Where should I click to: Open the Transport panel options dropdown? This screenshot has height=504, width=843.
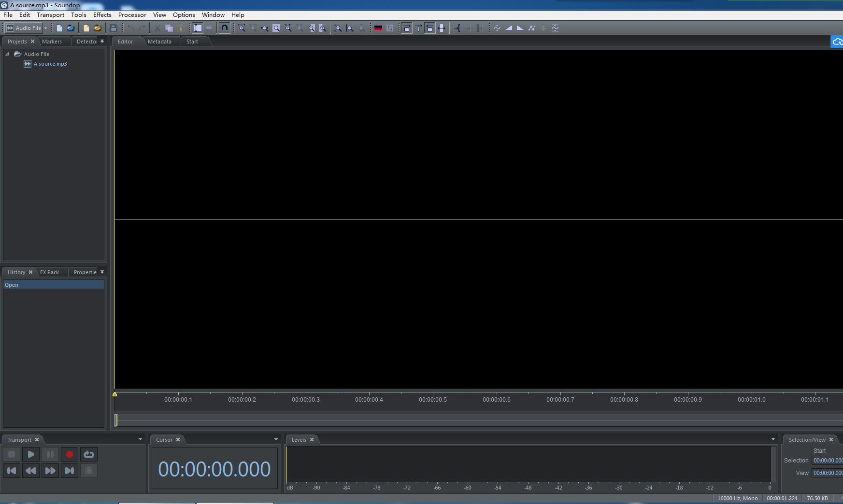(x=140, y=439)
